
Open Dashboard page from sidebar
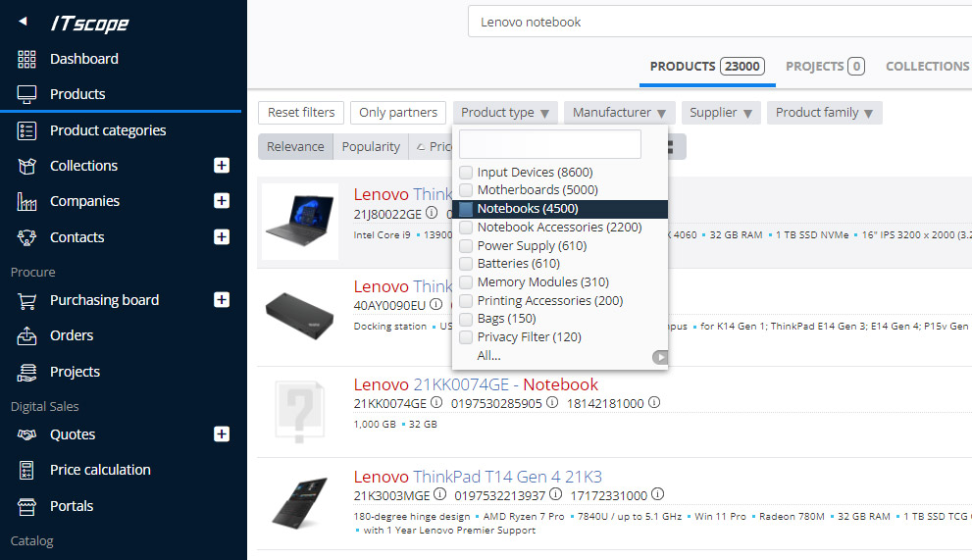click(83, 59)
